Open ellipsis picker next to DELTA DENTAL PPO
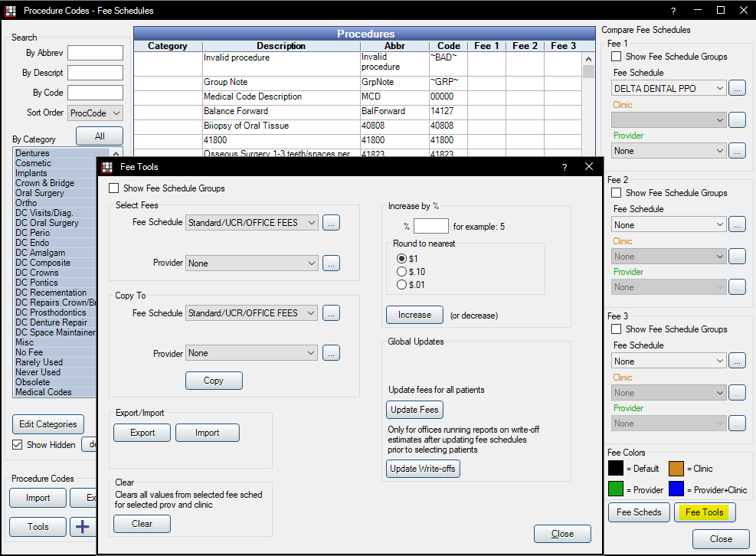Screen dimensions: 756x556 click(737, 88)
